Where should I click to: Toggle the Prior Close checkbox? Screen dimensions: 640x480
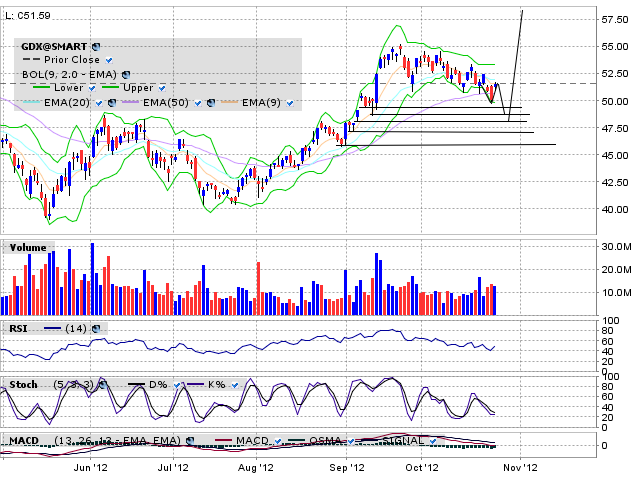tap(109, 60)
